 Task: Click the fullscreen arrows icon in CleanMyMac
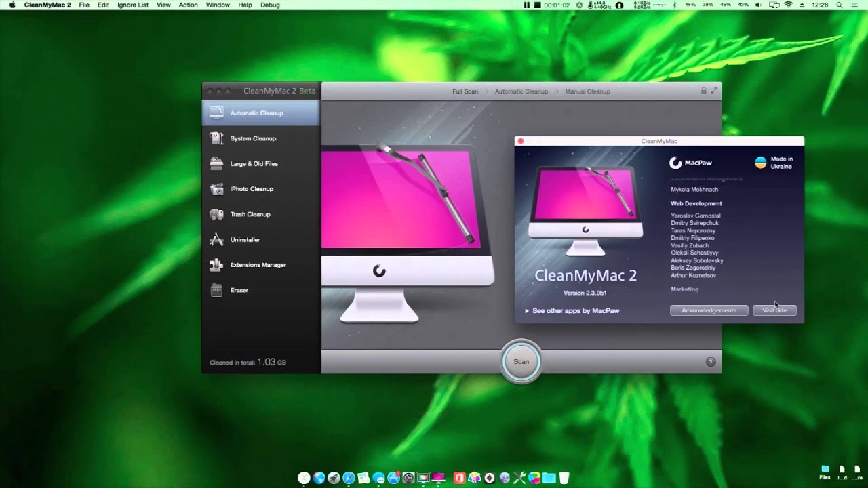pyautogui.click(x=713, y=91)
